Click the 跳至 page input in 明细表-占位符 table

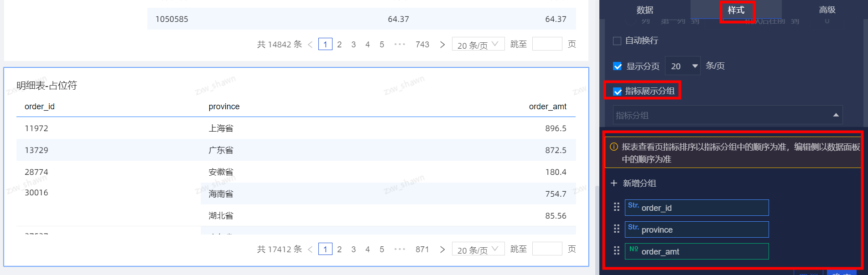[x=547, y=249]
